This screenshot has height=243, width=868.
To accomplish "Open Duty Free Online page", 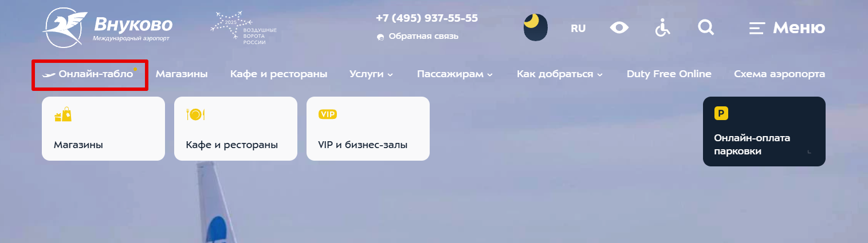I will point(669,74).
